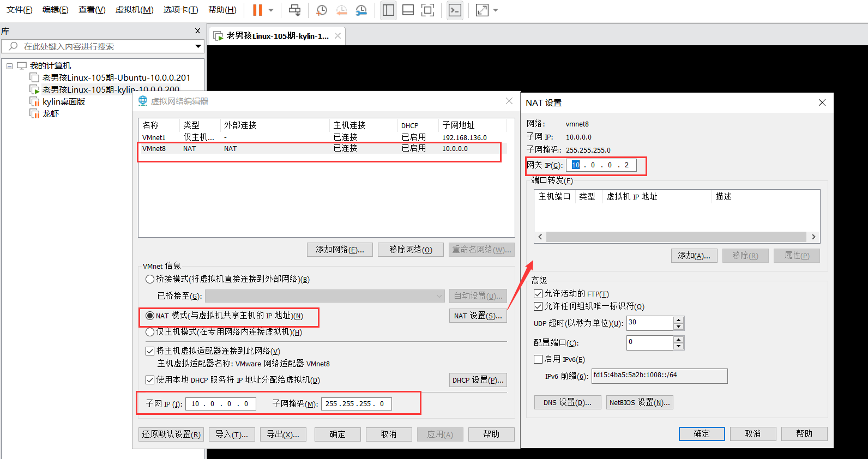Open 帮助 in virtual network editor
The image size is (868, 459).
pyautogui.click(x=491, y=434)
